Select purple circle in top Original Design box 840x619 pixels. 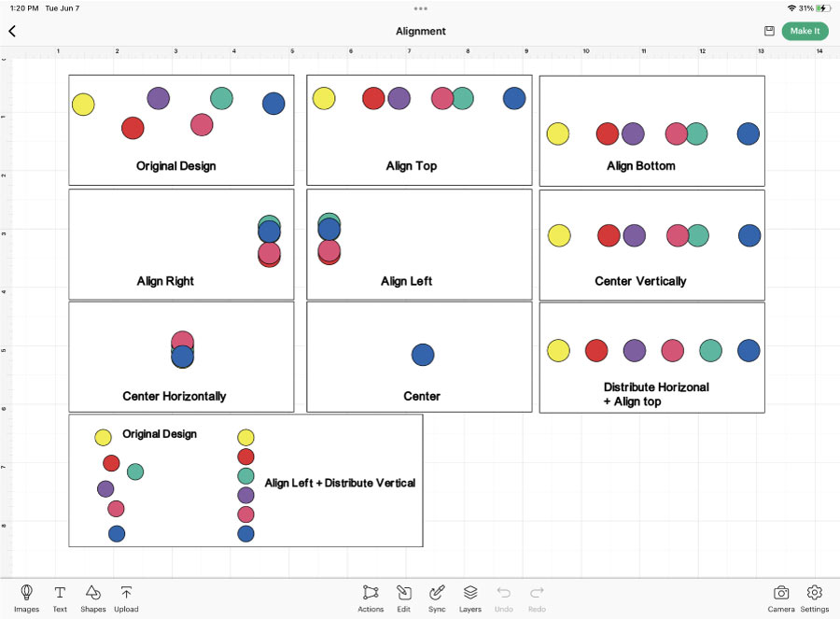click(x=158, y=98)
